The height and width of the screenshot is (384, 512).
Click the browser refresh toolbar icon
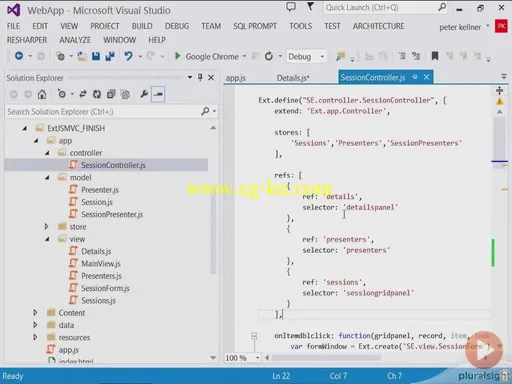[x=269, y=56]
